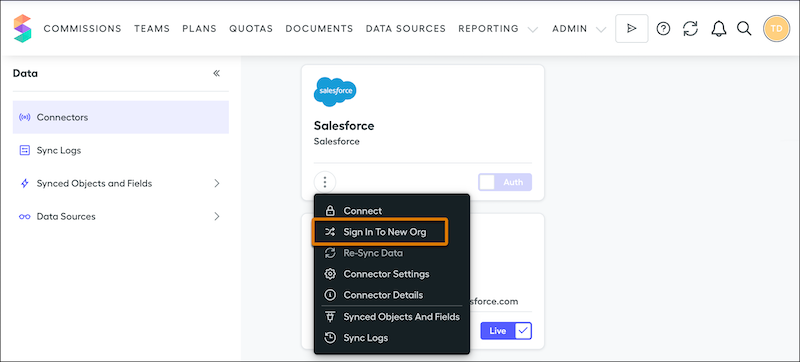This screenshot has height=362, width=800.
Task: Open the Plans section
Action: [199, 29]
